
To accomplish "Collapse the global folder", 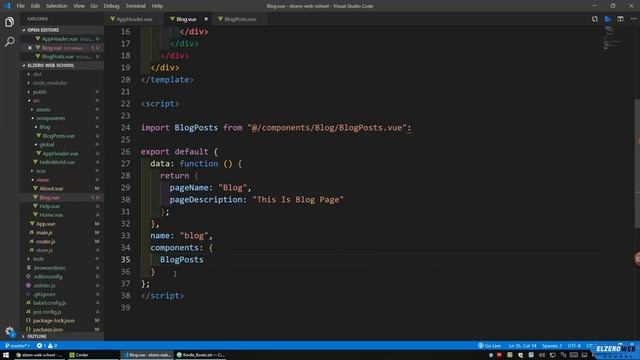I will (x=47, y=144).
